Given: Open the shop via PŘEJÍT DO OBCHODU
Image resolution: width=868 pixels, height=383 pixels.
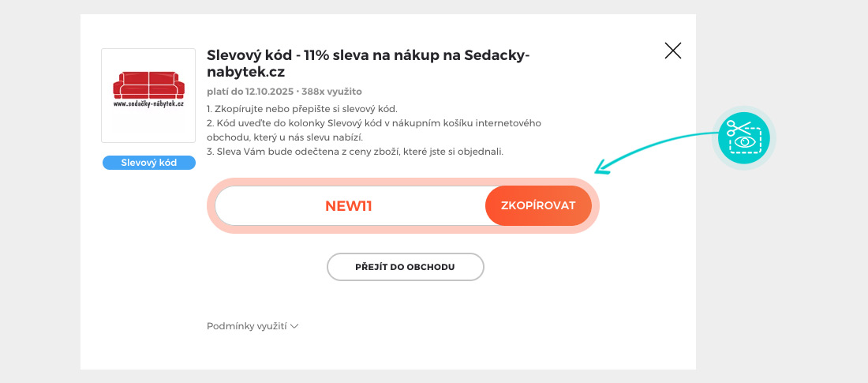Looking at the screenshot, I should [405, 267].
